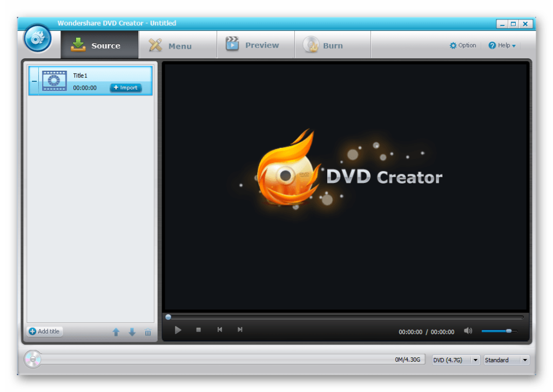Jump to previous chapter icon
553x392 pixels.
point(220,329)
